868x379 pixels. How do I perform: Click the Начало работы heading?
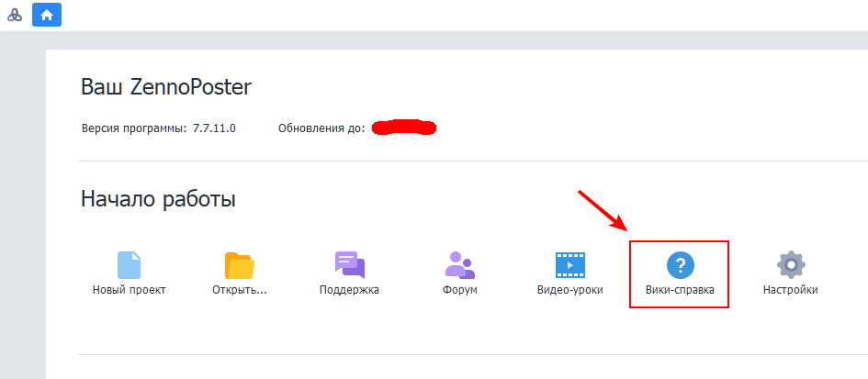[158, 199]
